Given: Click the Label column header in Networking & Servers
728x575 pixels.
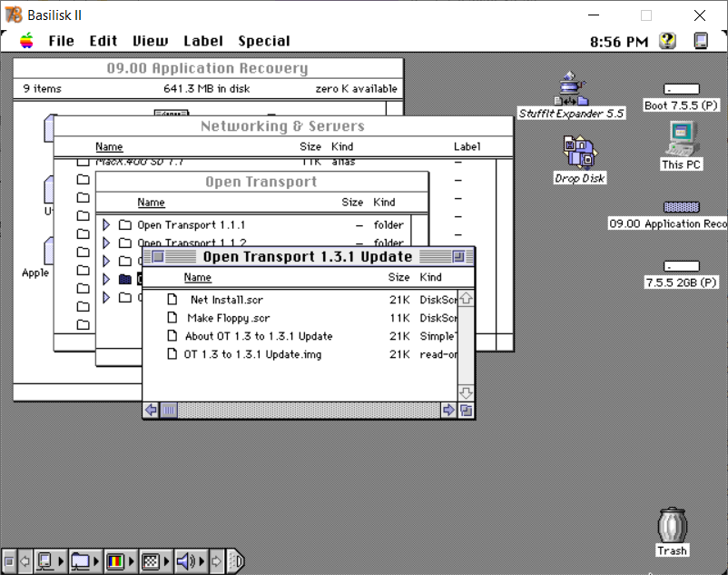Looking at the screenshot, I should point(467,147).
